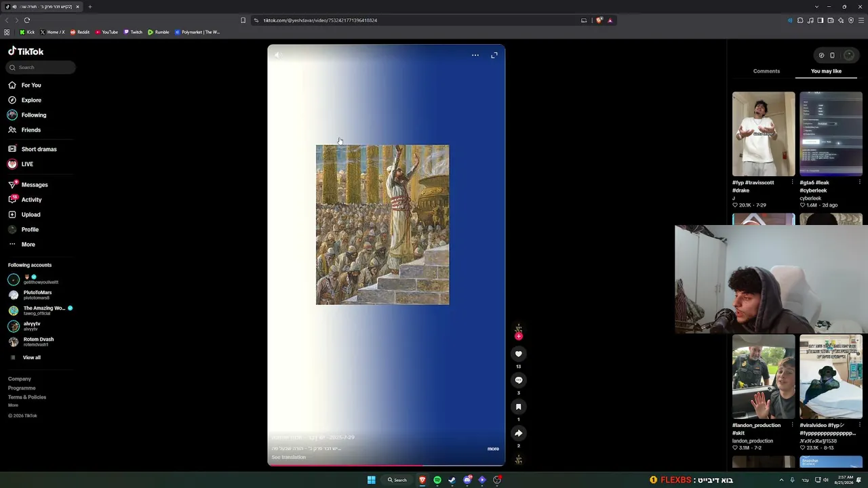Open Leo AI sparkle icon in toolbar
The width and height of the screenshot is (868, 488).
point(841,20)
